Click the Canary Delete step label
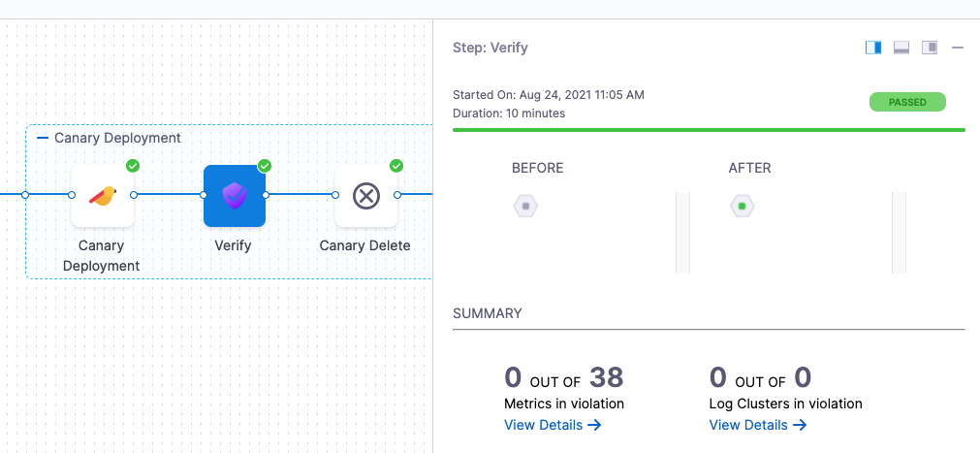The width and height of the screenshot is (980, 453). [x=364, y=245]
